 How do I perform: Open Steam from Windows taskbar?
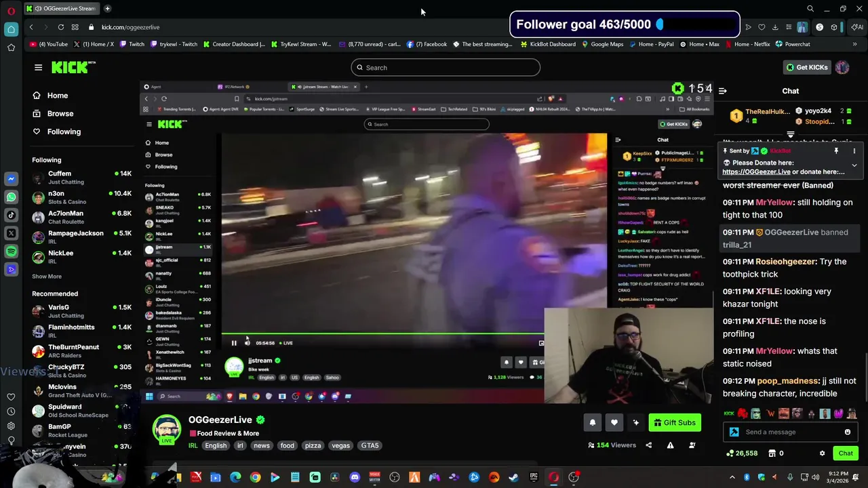513,477
